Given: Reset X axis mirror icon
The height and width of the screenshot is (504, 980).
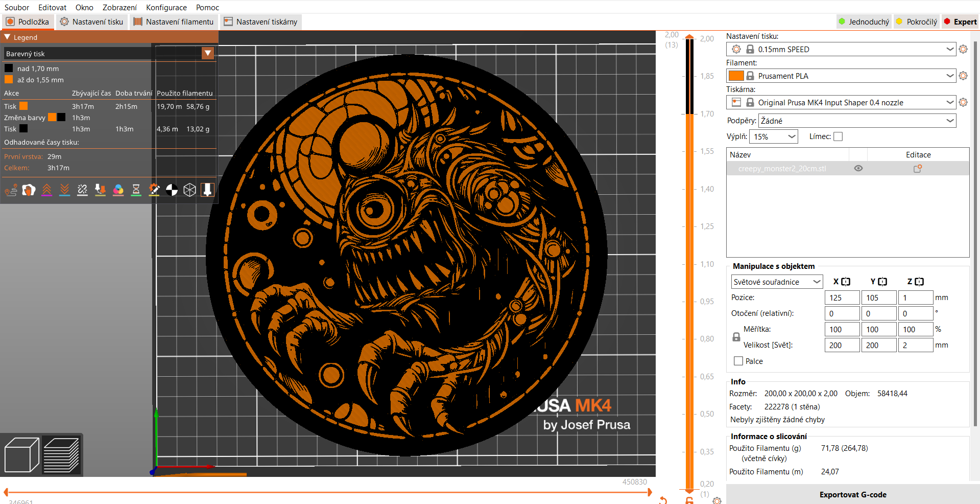Looking at the screenshot, I should pos(846,282).
